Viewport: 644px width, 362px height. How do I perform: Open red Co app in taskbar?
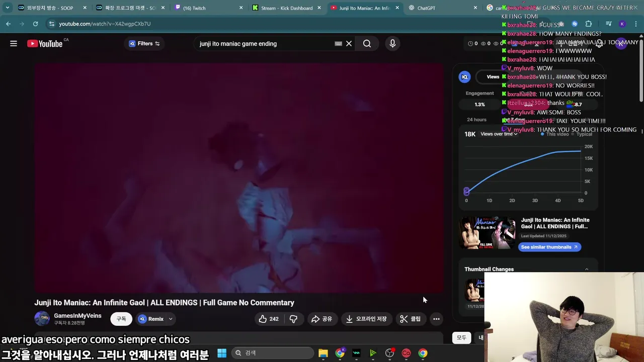[406, 353]
